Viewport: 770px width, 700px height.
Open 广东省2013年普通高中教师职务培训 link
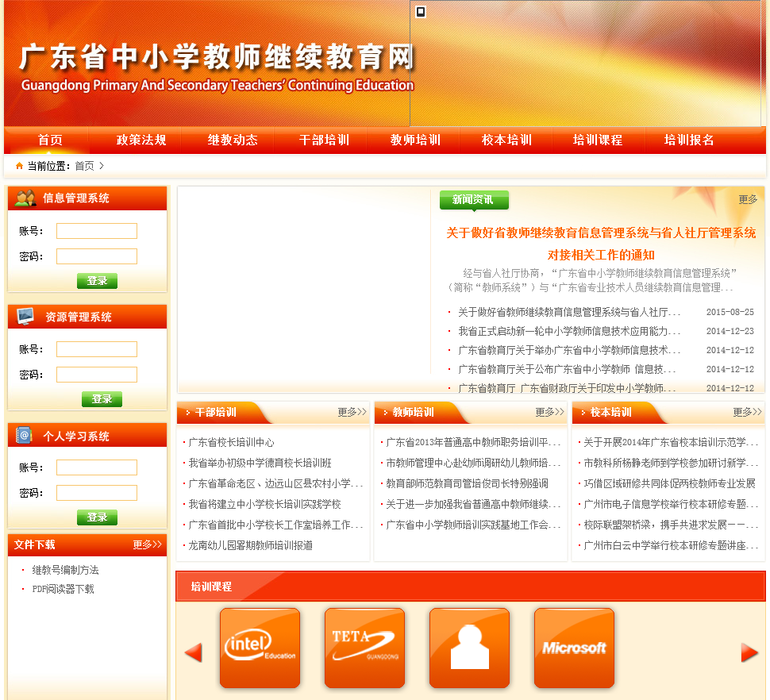pyautogui.click(x=473, y=442)
